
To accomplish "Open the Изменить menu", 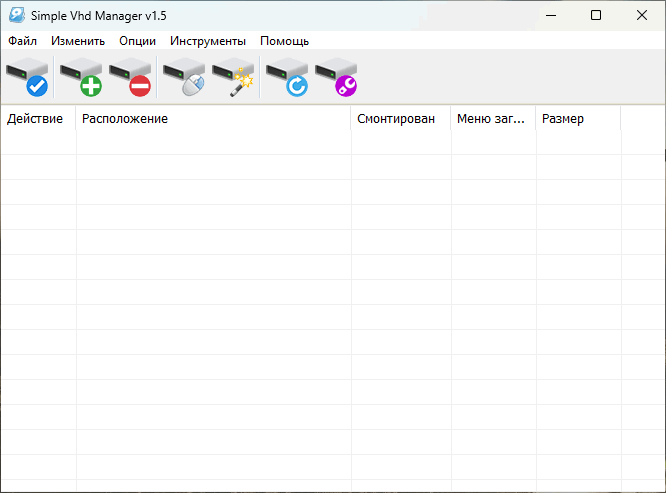I will coord(78,41).
